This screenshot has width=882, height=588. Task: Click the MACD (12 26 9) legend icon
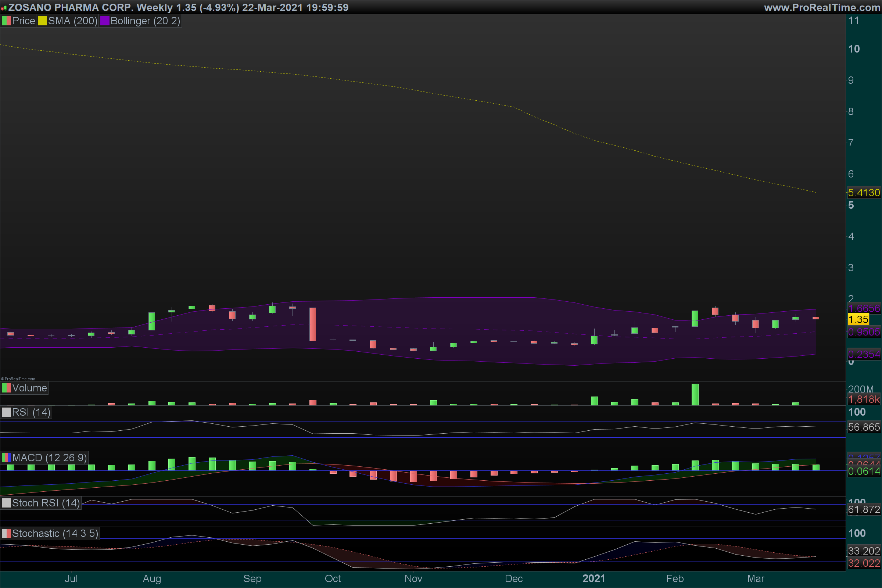point(6,458)
